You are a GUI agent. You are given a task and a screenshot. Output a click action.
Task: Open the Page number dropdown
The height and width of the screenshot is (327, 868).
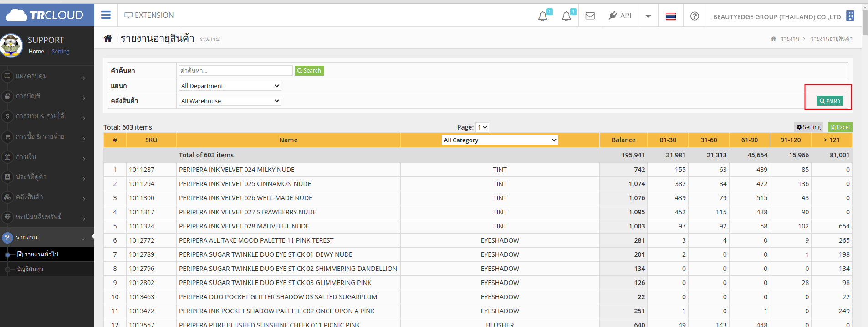click(x=482, y=127)
